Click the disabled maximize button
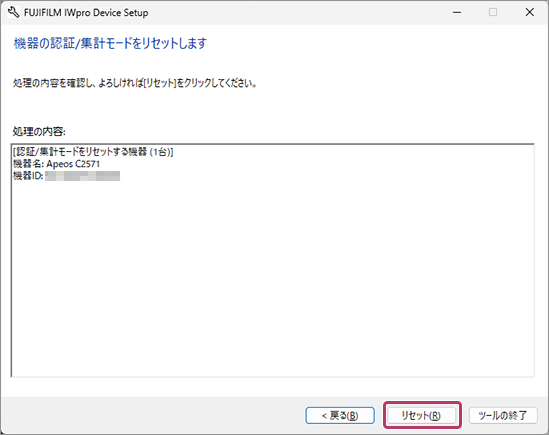This screenshot has height=435, width=549. tap(493, 13)
